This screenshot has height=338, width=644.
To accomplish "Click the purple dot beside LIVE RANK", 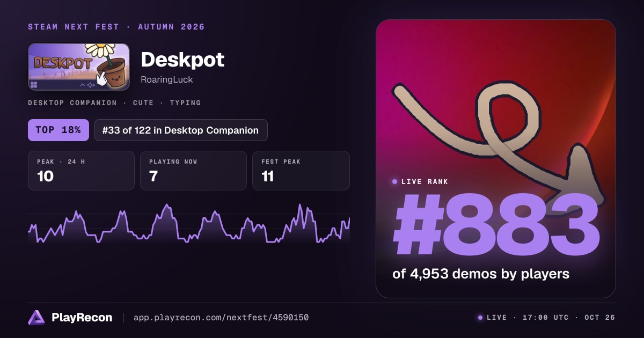I will point(395,181).
